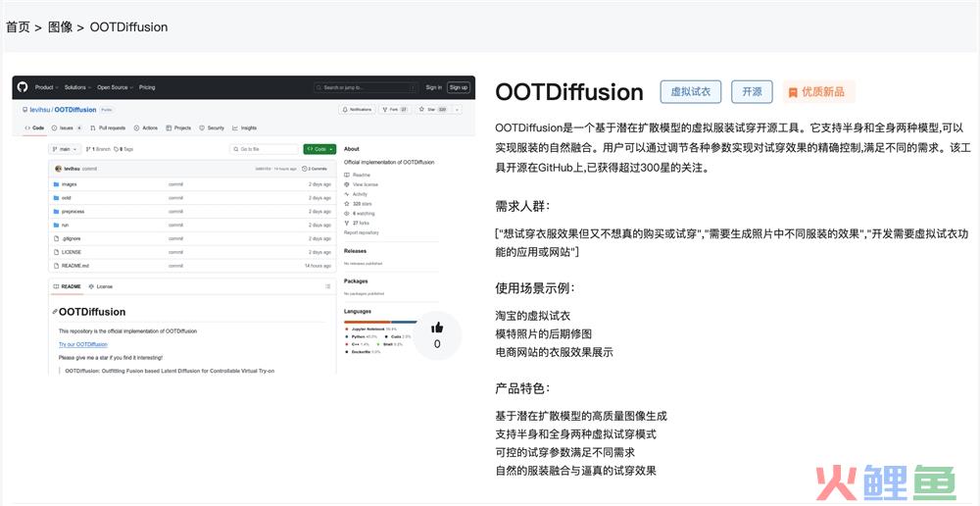This screenshot has height=506, width=980.
Task: Select the Code tab with red underline
Action: (x=34, y=128)
